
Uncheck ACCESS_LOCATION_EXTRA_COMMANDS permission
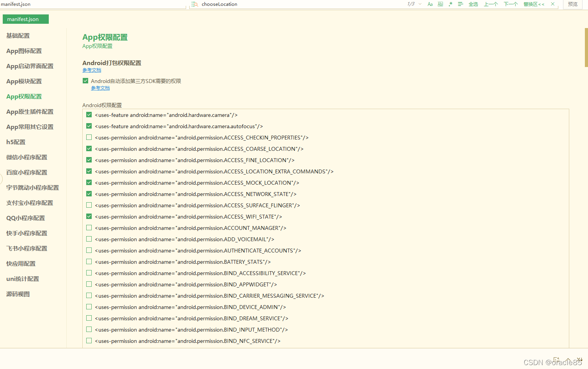(x=89, y=171)
